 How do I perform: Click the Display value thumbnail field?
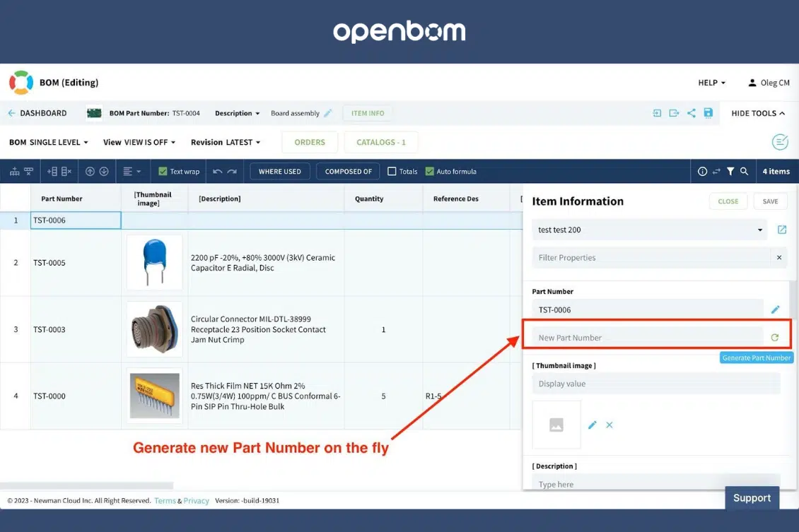click(655, 384)
